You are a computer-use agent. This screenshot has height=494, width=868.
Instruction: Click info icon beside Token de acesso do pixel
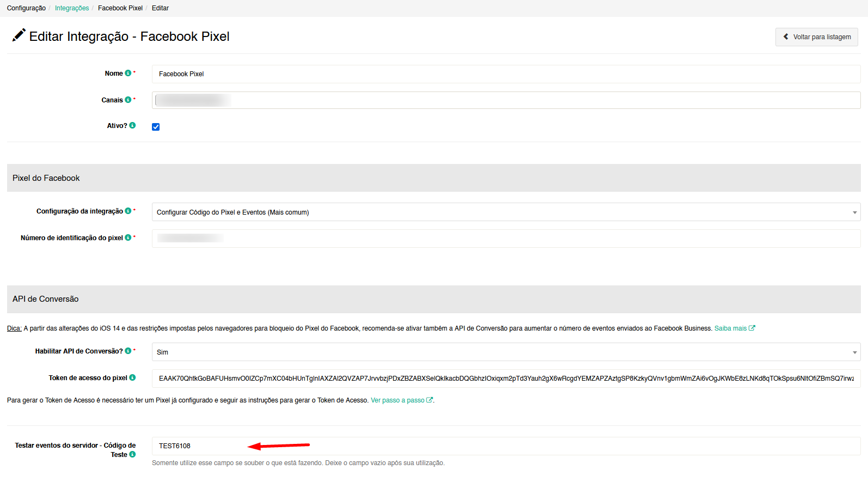tap(132, 377)
